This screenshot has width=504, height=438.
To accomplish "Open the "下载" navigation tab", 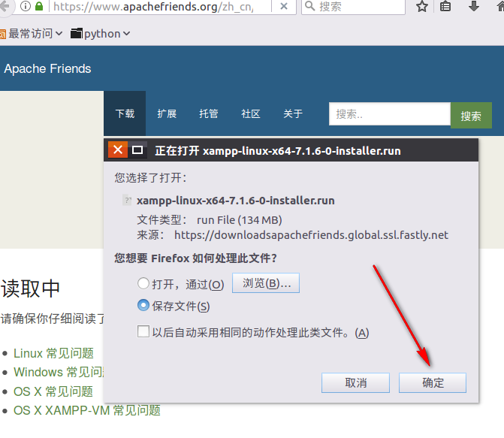I will tap(125, 113).
